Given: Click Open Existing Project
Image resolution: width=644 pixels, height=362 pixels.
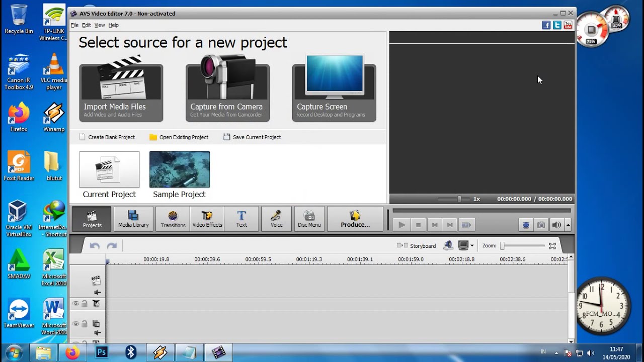Looking at the screenshot, I should point(179,137).
